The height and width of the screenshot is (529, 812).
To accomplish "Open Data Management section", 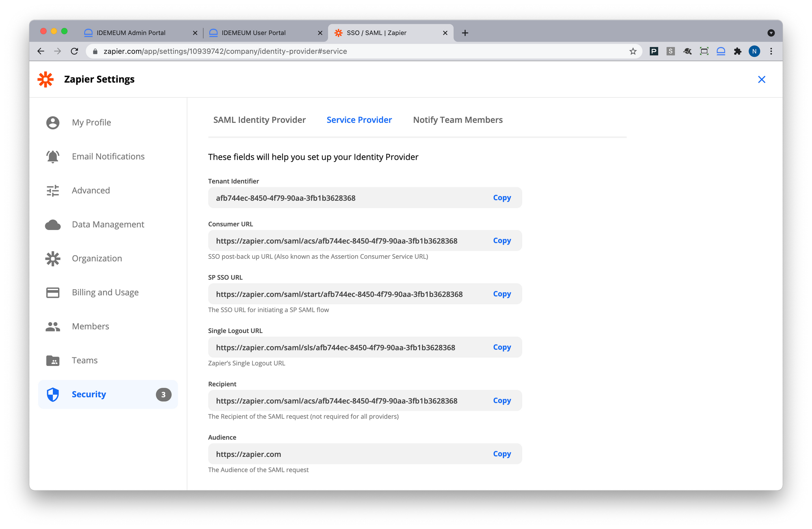I will 108,225.
